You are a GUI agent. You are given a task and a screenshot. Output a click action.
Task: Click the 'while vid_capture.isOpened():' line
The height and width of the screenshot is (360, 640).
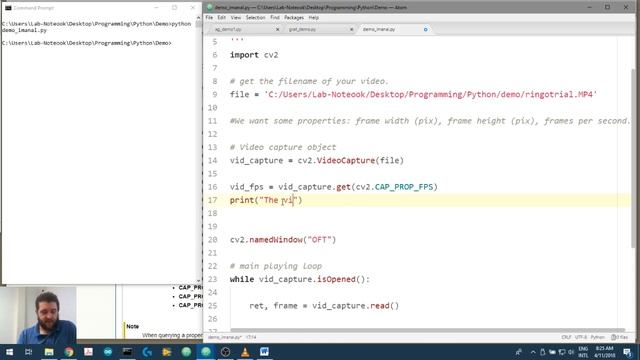(300, 279)
